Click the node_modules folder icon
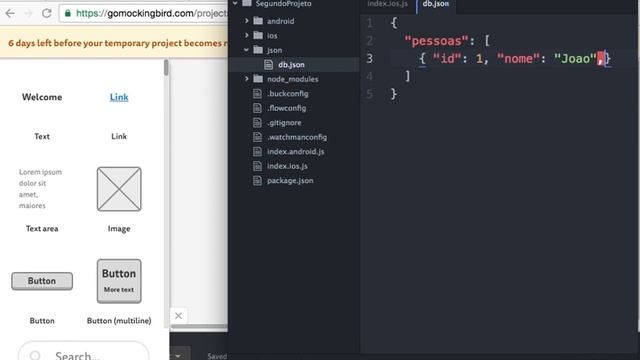 258,79
